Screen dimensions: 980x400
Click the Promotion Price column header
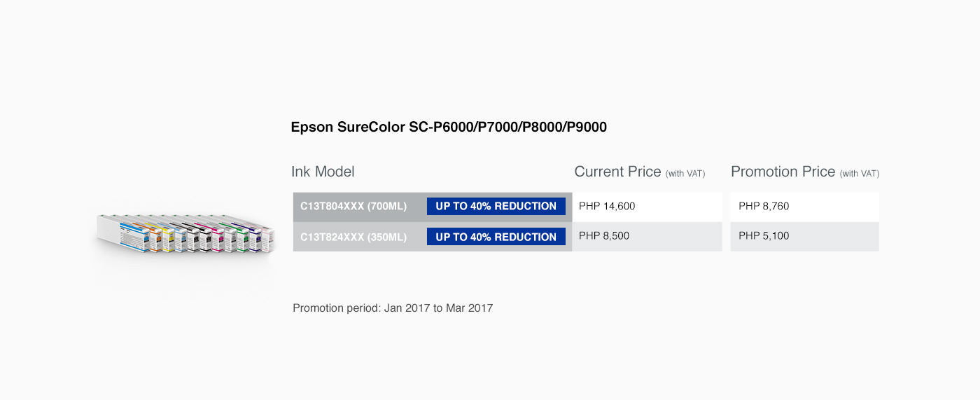[x=805, y=172]
